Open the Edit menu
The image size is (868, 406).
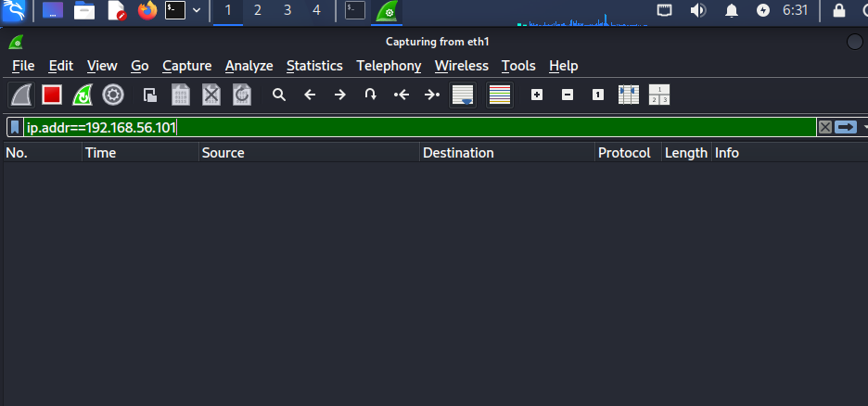tap(61, 66)
